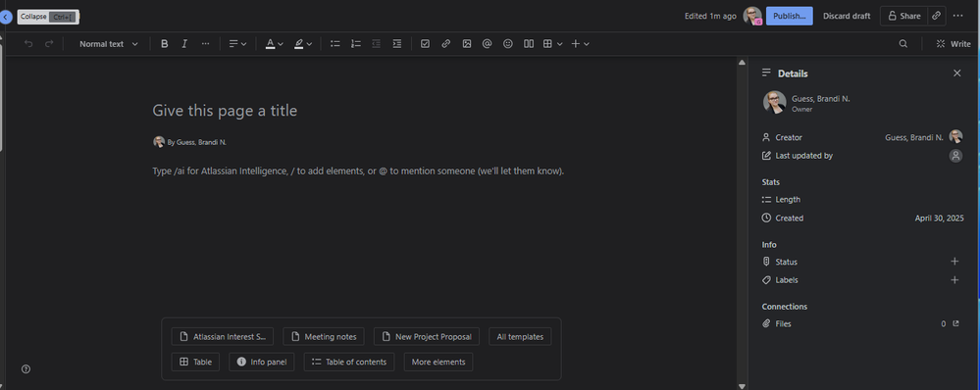Click user avatar next to Publish
The height and width of the screenshot is (390, 980).
coord(752,17)
